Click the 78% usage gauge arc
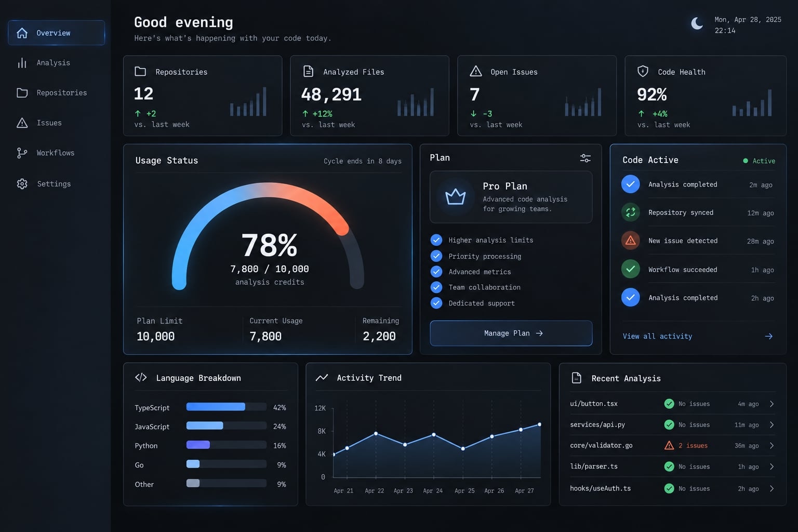Image resolution: width=798 pixels, height=532 pixels. [268, 190]
